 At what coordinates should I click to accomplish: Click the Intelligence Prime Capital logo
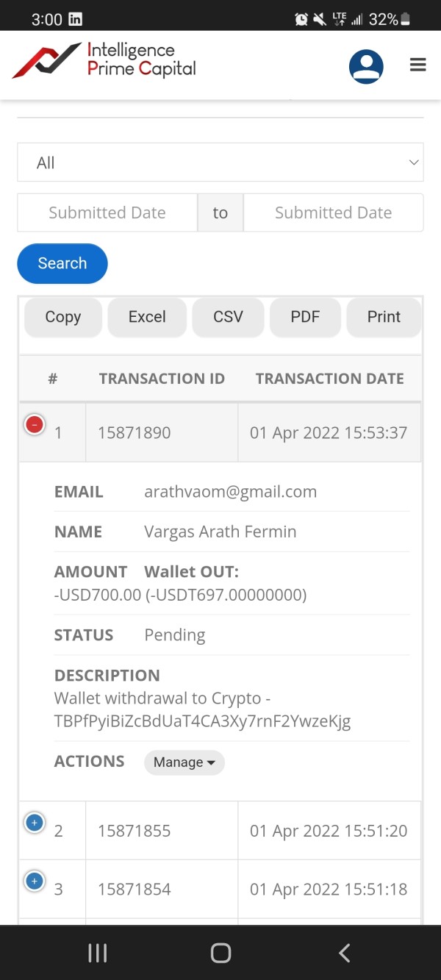[104, 61]
